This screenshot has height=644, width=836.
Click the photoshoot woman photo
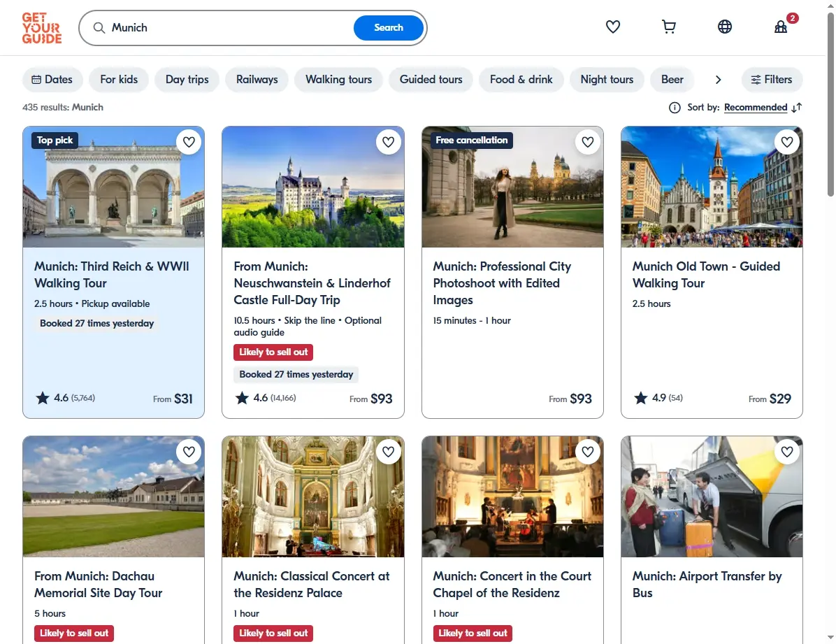pyautogui.click(x=512, y=187)
